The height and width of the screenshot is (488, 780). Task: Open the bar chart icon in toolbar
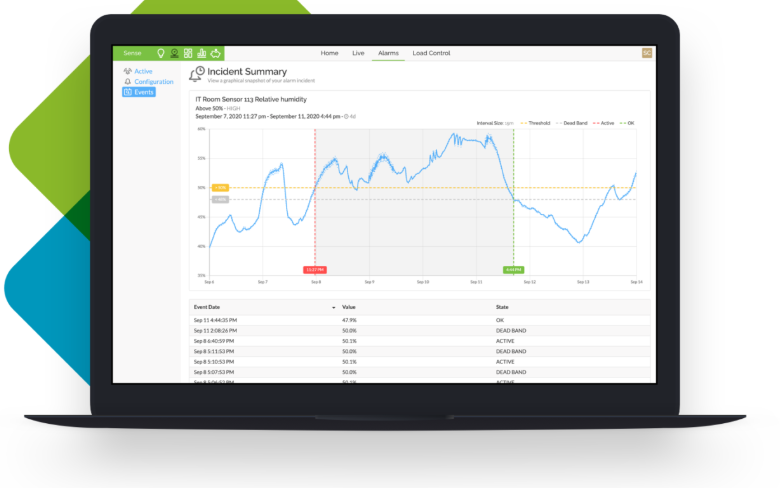pyautogui.click(x=201, y=53)
